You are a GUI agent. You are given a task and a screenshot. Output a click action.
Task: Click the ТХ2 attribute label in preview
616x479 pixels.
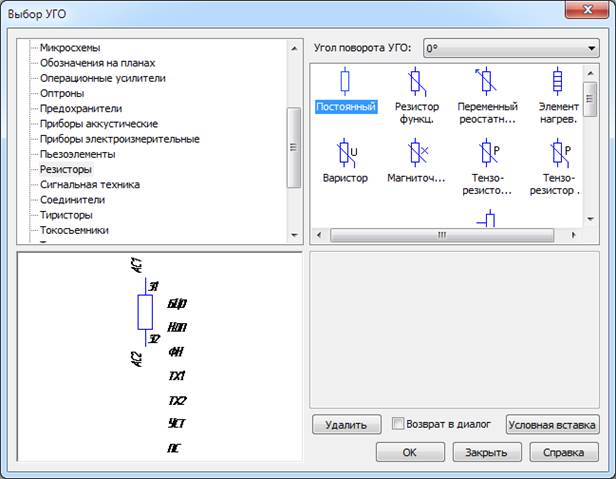click(177, 400)
